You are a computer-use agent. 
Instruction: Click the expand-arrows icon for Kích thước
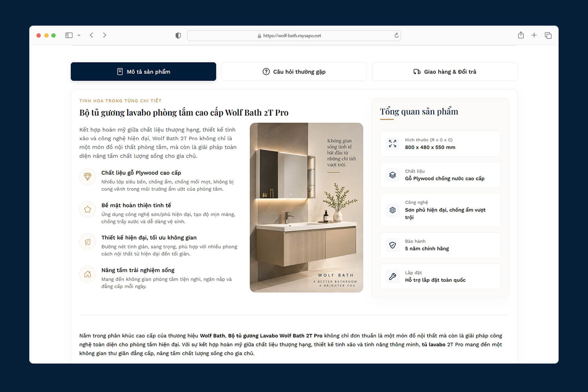coord(392,143)
